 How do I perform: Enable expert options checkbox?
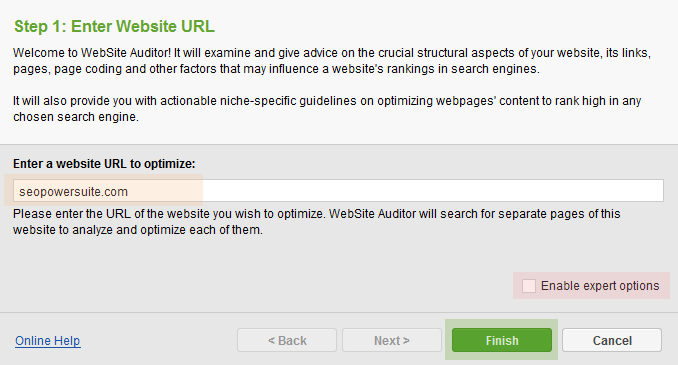(x=529, y=286)
